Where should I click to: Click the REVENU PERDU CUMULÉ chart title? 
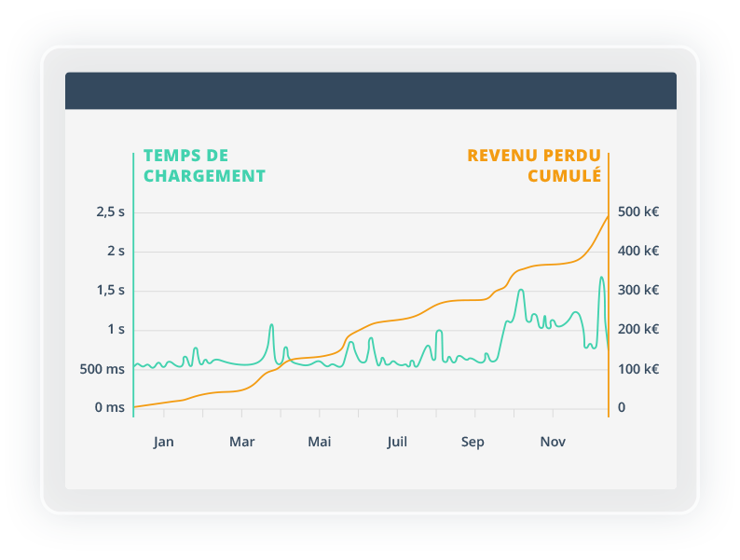coord(534,165)
